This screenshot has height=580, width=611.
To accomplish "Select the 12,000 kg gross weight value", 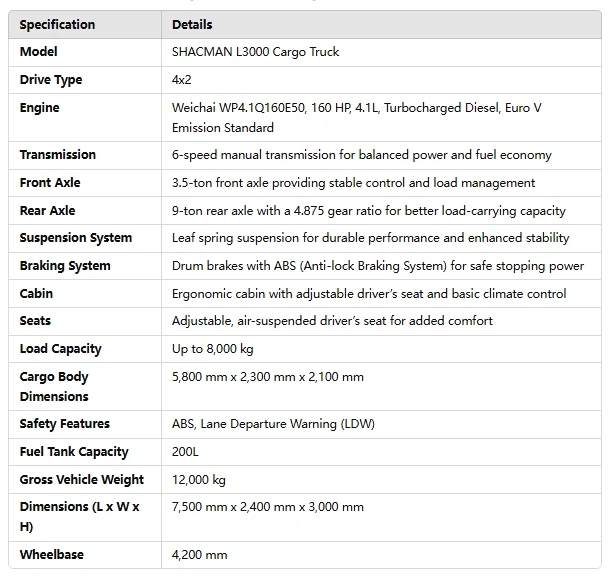I will pyautogui.click(x=199, y=480).
